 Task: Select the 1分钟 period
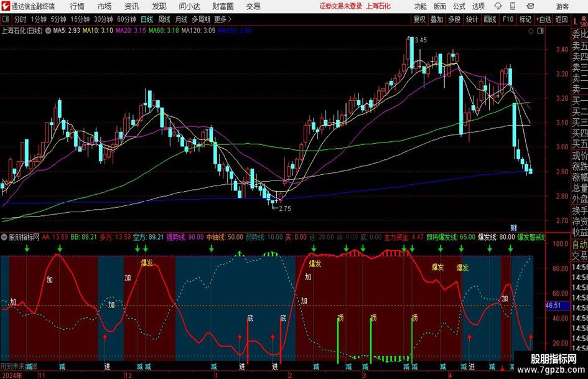39,19
